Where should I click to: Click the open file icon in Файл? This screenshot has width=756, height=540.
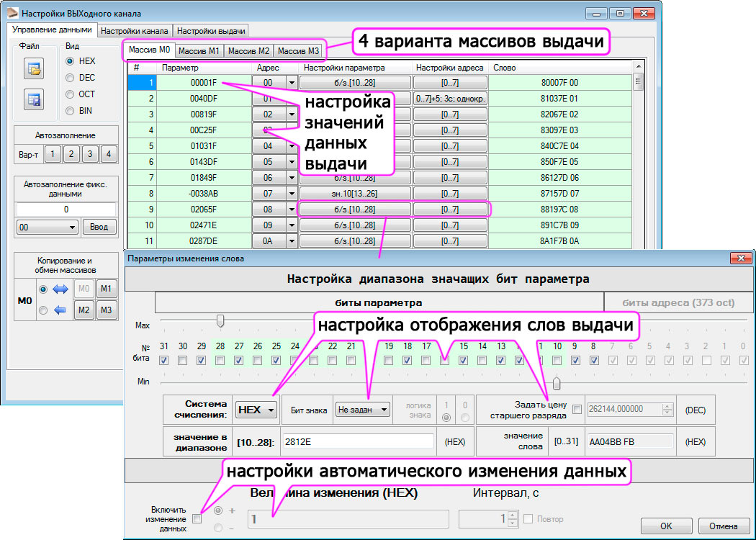33,69
